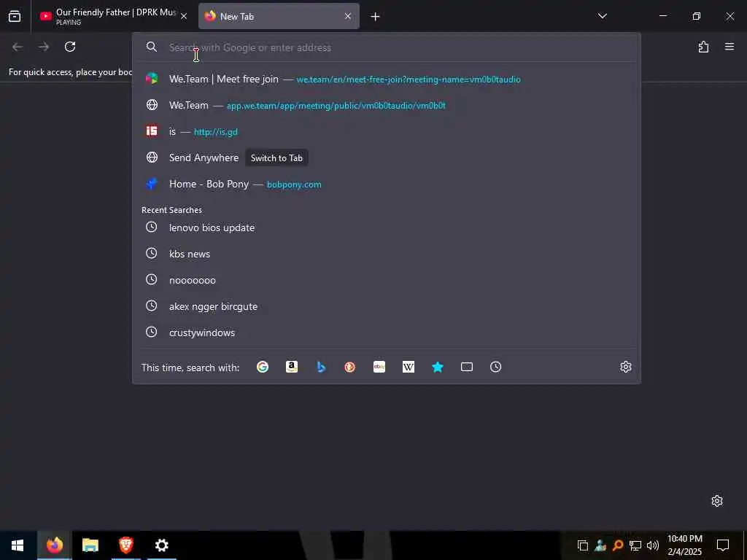747x560 pixels.
Task: Search this time with DuckDuckGo
Action: coord(349,367)
